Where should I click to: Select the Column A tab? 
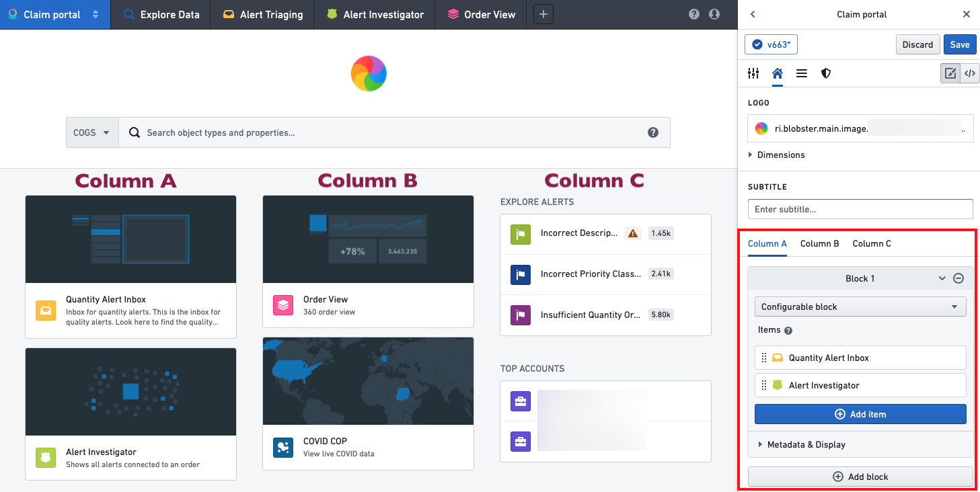767,243
